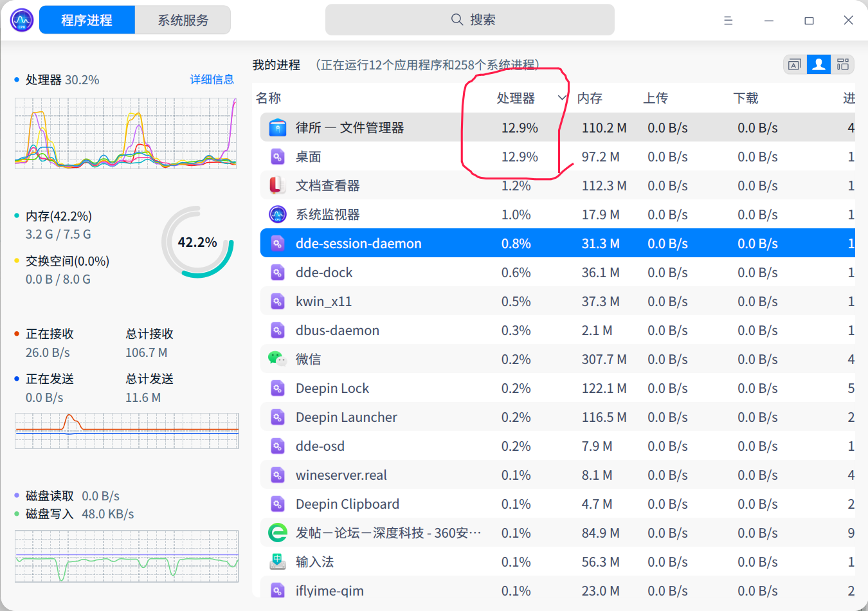Click the sort arrow in 处理器 column

562,98
